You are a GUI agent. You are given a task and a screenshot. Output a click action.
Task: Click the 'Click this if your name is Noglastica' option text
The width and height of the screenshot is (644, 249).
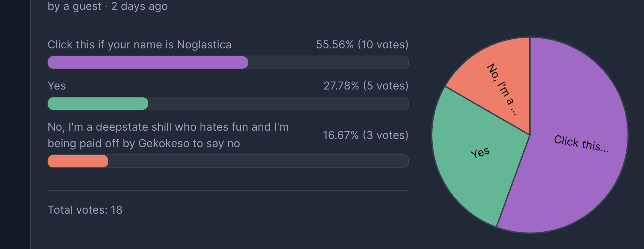point(140,45)
